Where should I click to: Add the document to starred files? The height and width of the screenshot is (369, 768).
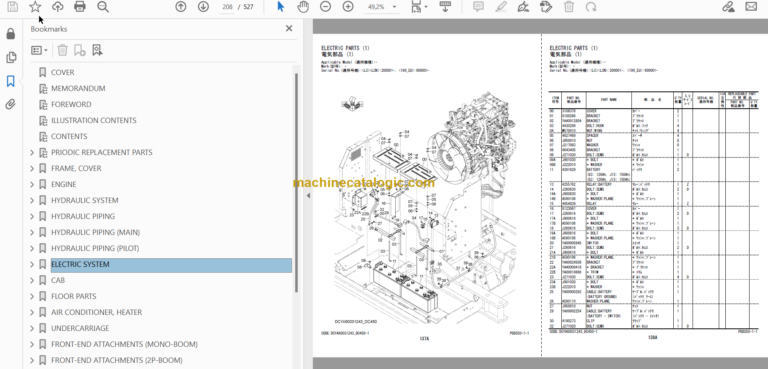[x=35, y=7]
